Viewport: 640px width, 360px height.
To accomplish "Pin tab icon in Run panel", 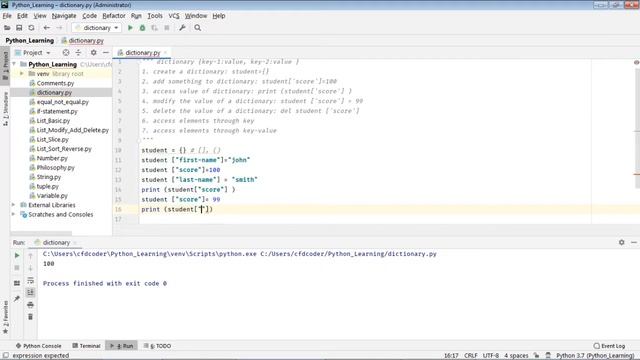I will tap(17, 299).
